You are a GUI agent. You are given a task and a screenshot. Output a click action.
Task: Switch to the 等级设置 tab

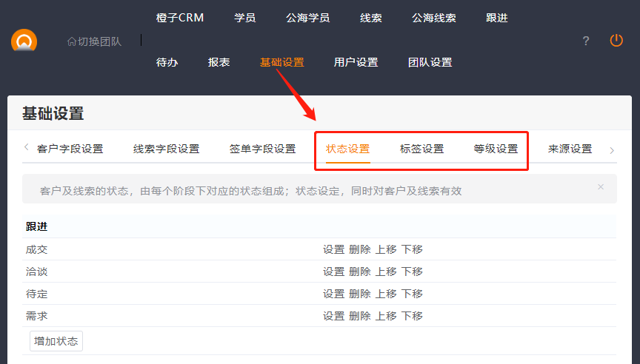click(x=496, y=149)
